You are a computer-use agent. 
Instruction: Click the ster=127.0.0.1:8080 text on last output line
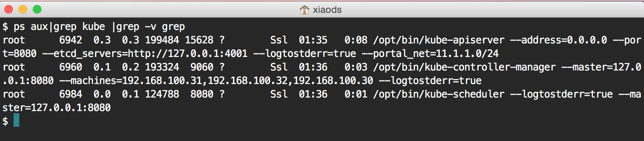56,108
